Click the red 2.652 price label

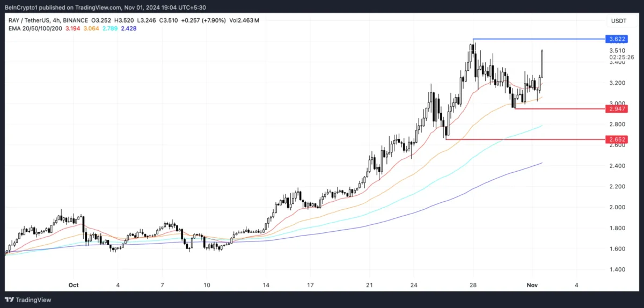[615, 140]
